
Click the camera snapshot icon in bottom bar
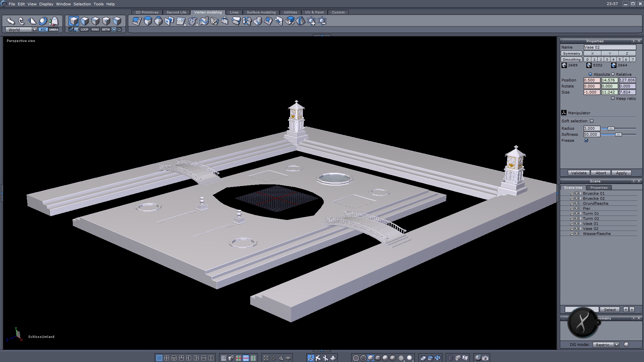click(485, 358)
